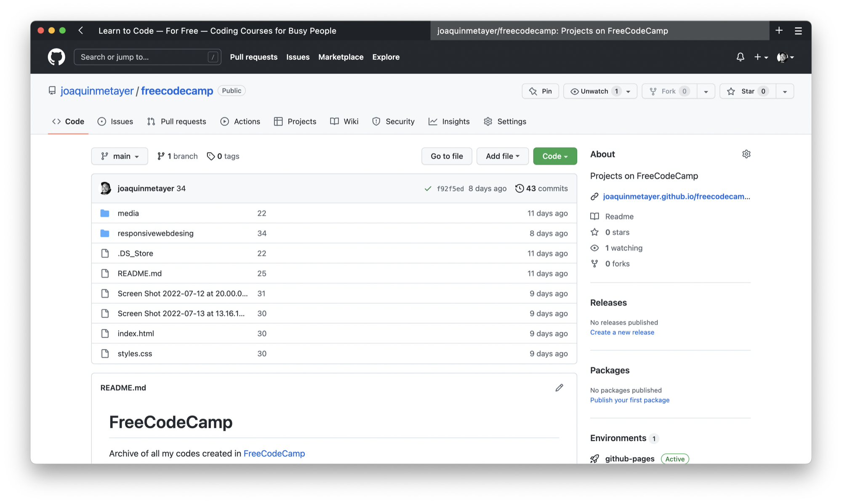The width and height of the screenshot is (842, 504).
Task: Click the About settings gear icon
Action: pos(746,154)
